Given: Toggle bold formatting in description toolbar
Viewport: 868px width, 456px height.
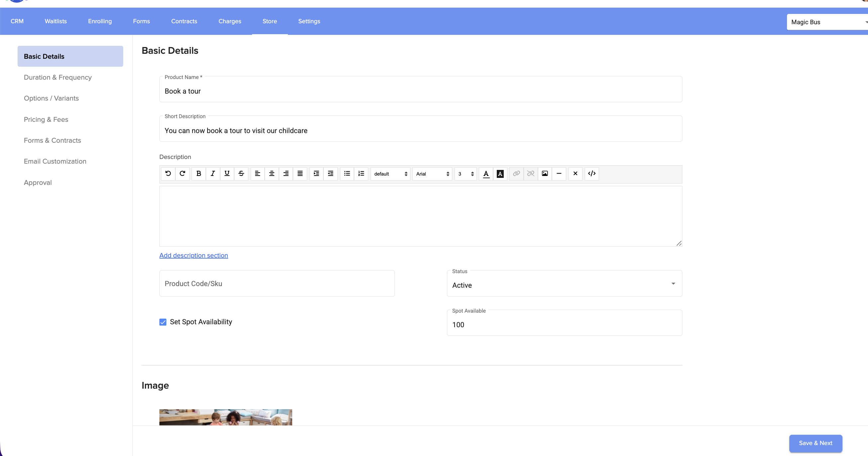Looking at the screenshot, I should 199,174.
